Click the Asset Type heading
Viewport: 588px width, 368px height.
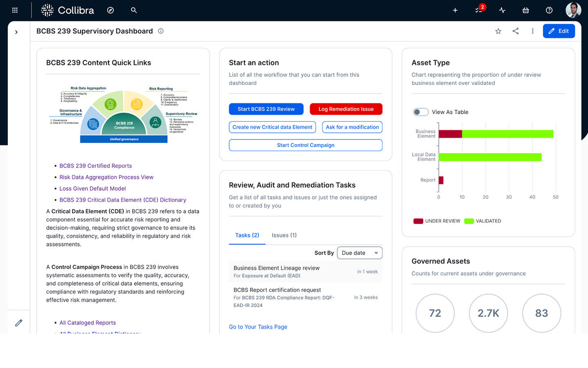click(430, 63)
